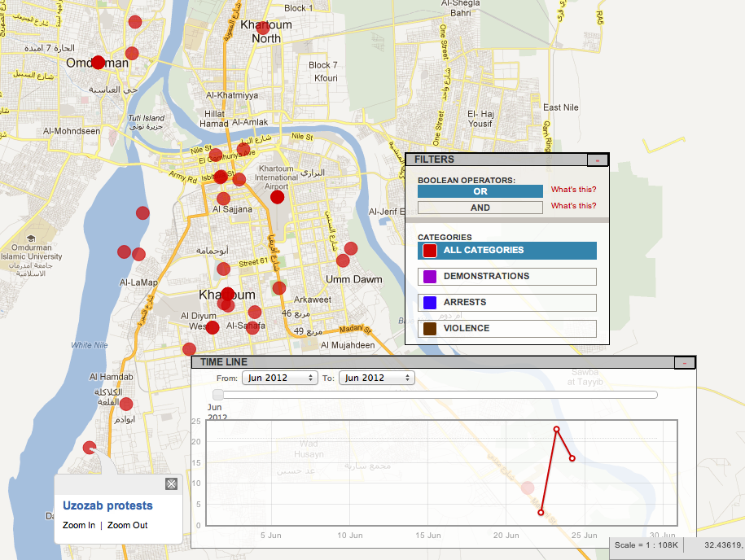Filter by All Categories
Image resolution: width=745 pixels, height=560 pixels.
click(506, 251)
